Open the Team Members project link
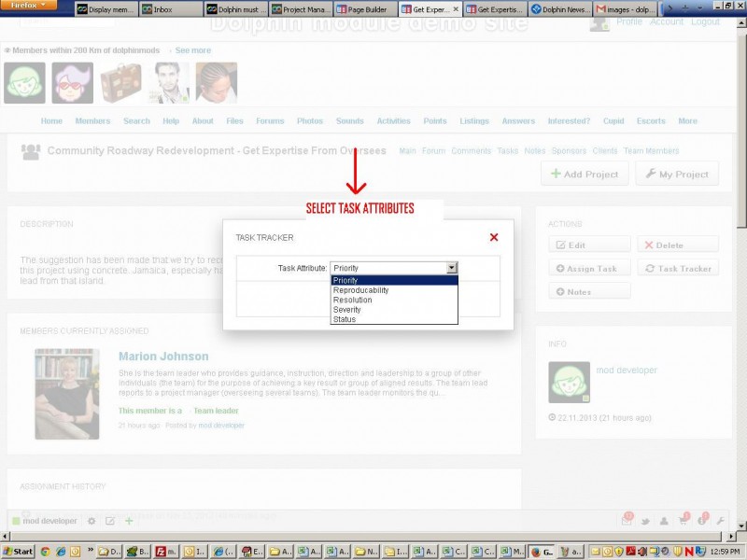 point(651,151)
